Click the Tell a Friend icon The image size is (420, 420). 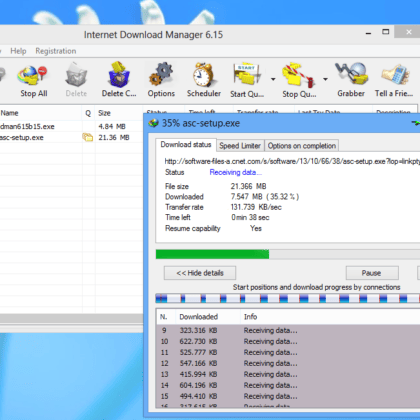click(395, 74)
